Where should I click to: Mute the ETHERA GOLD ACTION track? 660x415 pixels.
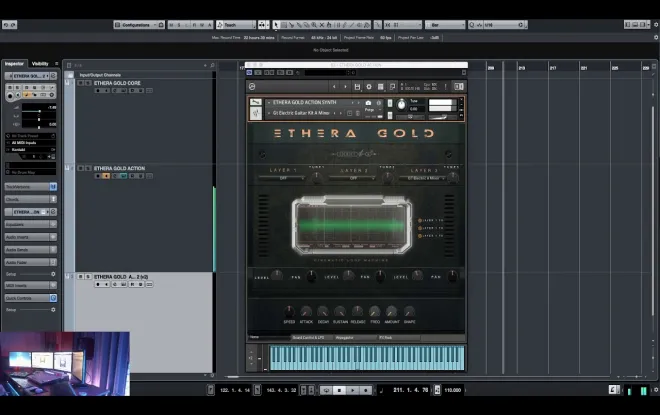click(x=80, y=168)
